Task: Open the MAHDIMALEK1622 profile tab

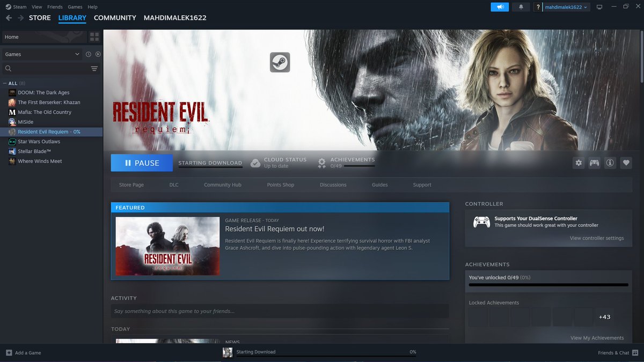Action: (175, 18)
